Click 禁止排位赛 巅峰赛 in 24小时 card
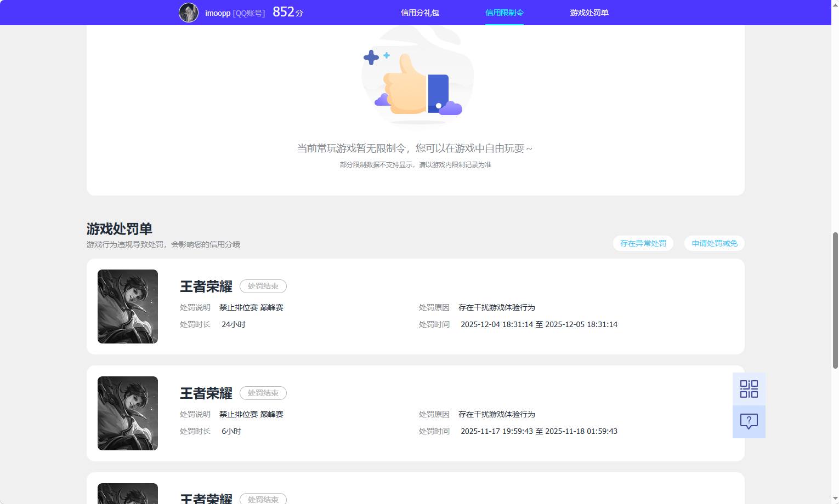This screenshot has width=839, height=504. coord(251,307)
